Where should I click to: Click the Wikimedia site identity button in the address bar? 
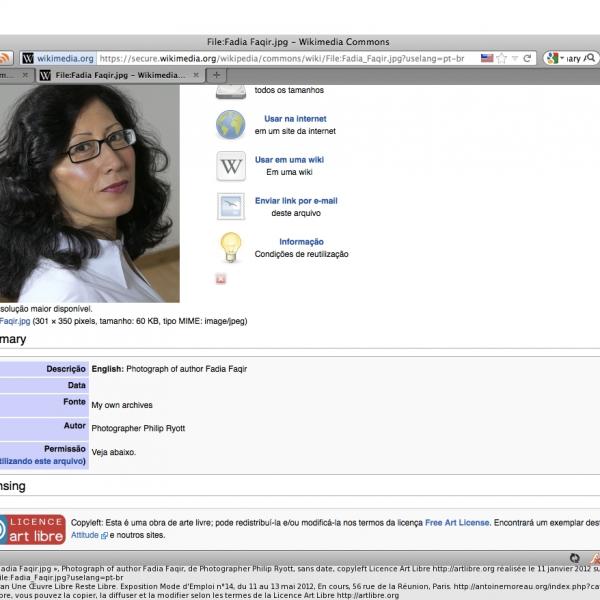click(x=58, y=59)
